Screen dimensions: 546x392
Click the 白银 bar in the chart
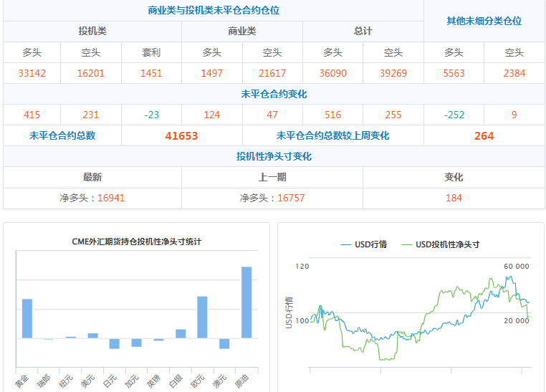coord(181,333)
